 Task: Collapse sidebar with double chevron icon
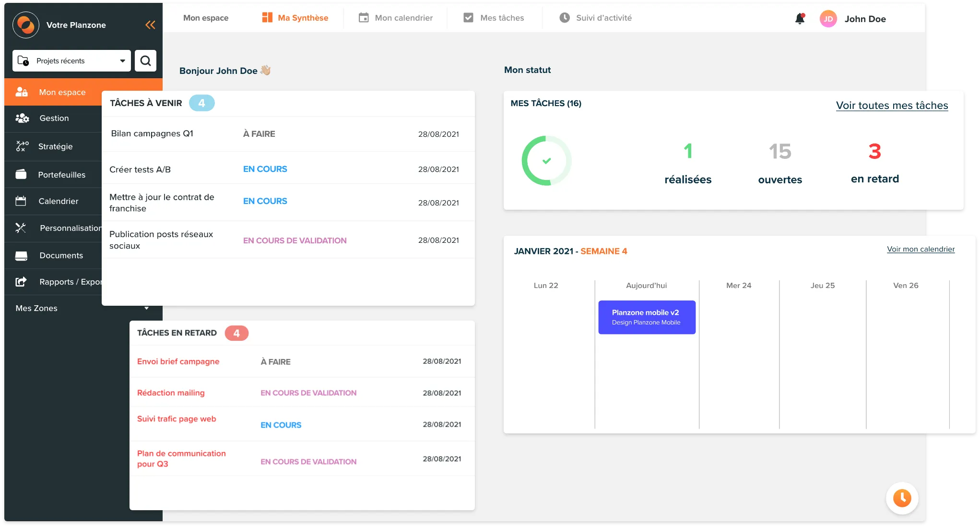pos(150,25)
